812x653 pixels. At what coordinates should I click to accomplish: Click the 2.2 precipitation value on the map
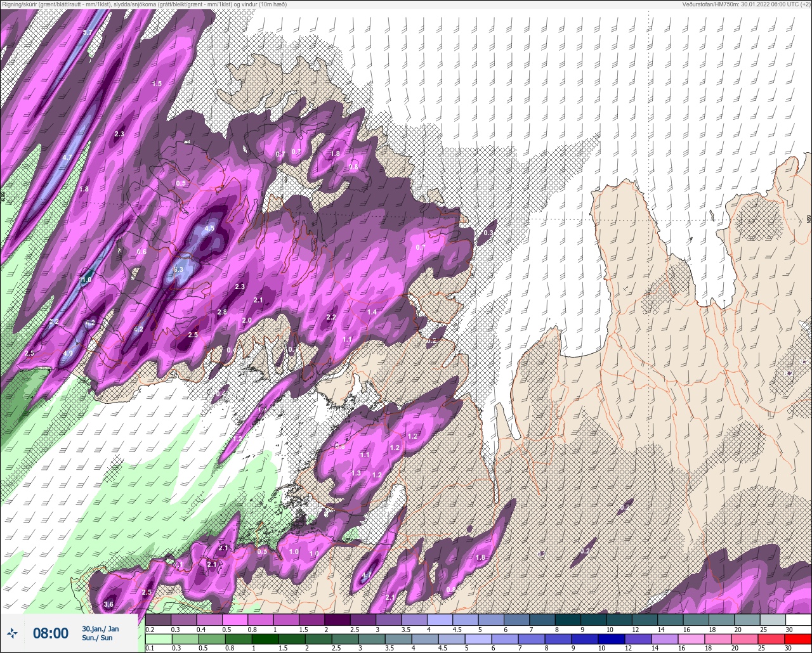(x=331, y=317)
